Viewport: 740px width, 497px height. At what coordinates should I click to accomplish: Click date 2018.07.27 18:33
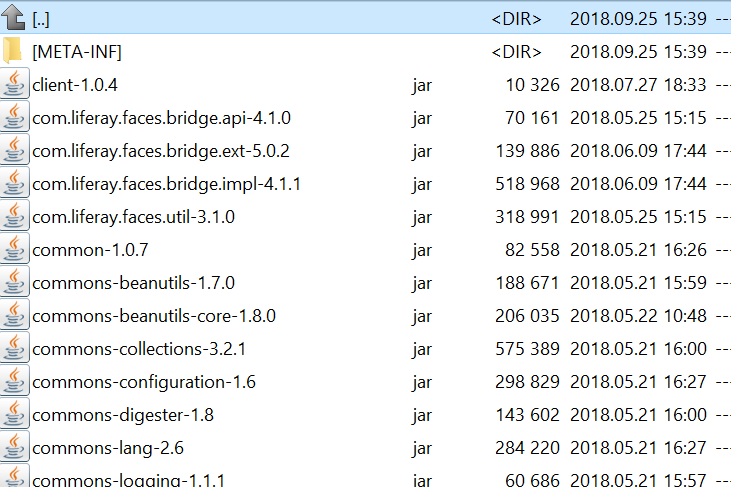tap(638, 85)
